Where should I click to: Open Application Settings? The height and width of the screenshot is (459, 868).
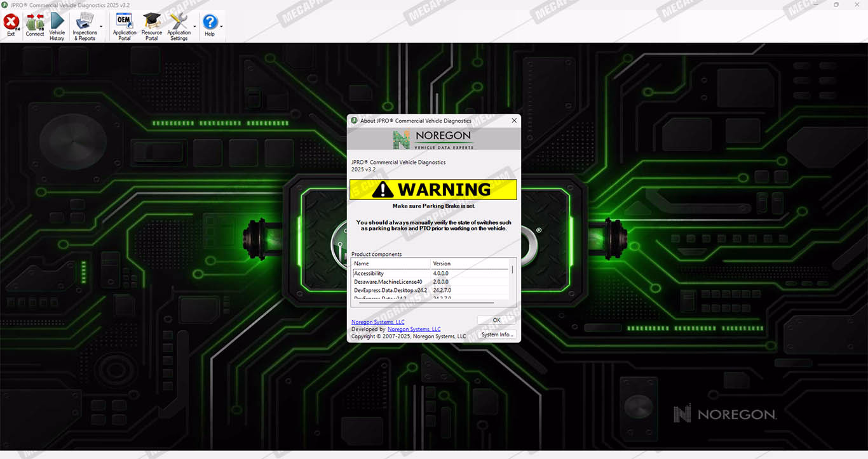tap(179, 27)
